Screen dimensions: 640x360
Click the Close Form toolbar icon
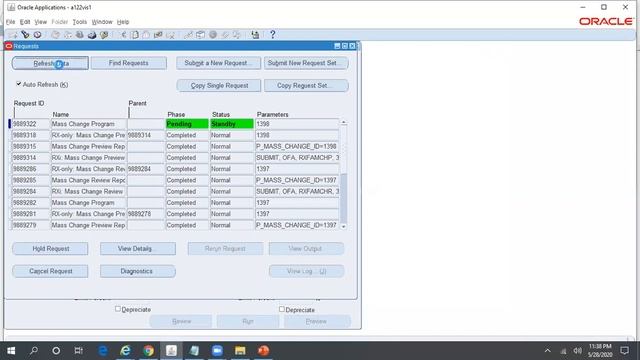(104, 35)
